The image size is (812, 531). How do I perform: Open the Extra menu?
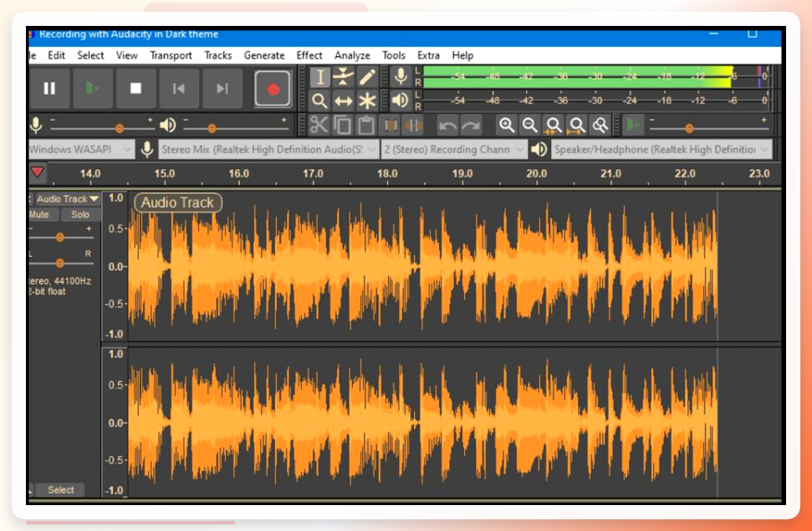click(x=428, y=55)
